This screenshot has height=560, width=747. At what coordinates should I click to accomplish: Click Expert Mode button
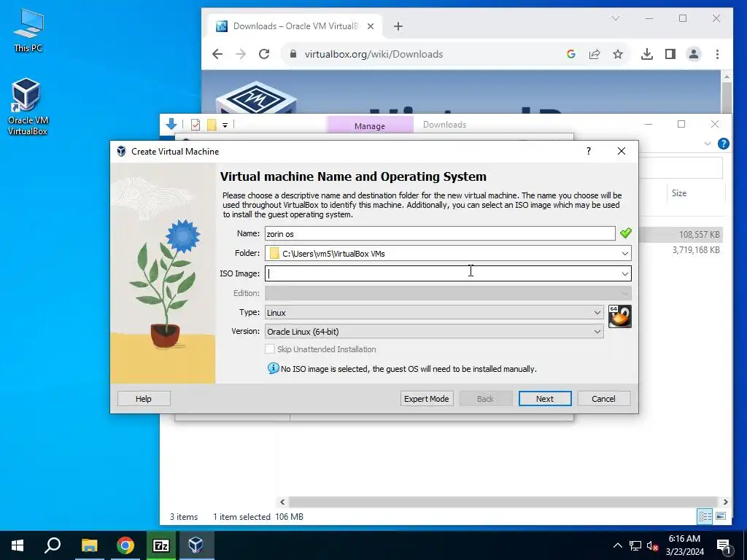point(426,399)
